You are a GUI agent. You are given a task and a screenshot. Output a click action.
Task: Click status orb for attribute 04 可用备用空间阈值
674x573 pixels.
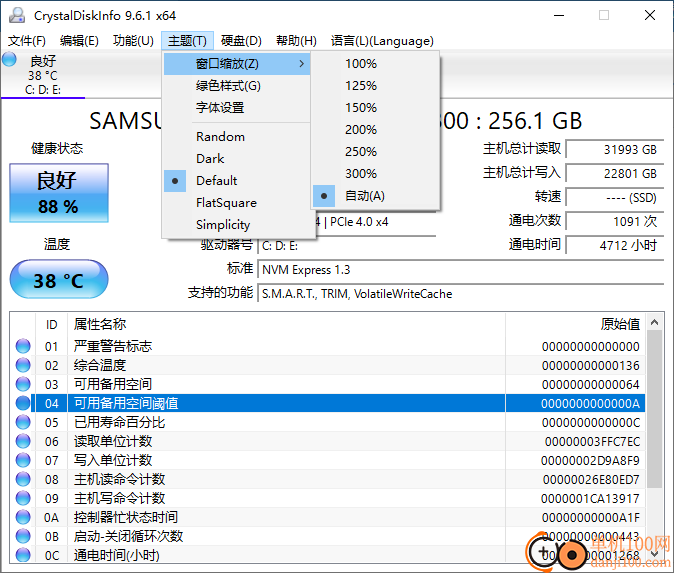coord(23,403)
